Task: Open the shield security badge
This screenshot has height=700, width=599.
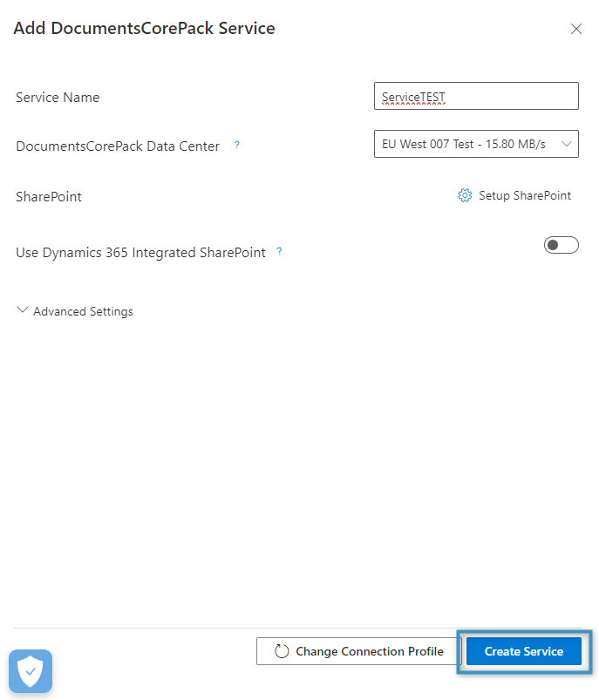Action: click(31, 671)
